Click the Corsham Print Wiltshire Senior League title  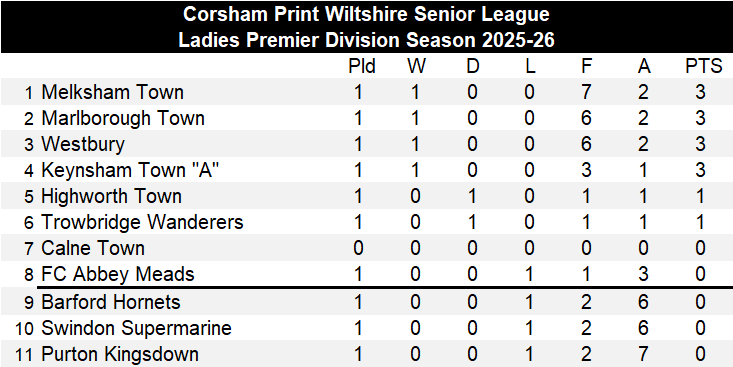(366, 14)
